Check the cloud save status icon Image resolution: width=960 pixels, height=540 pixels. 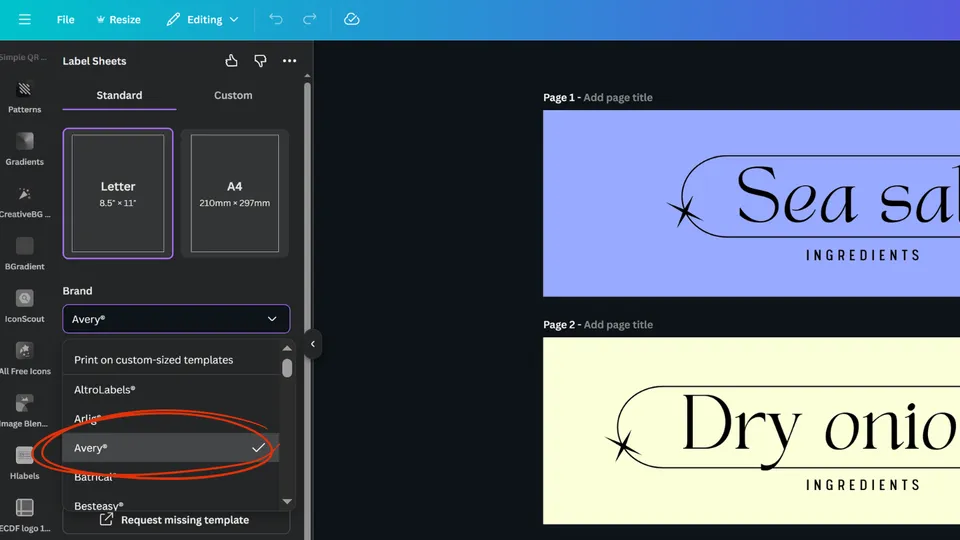(x=351, y=20)
